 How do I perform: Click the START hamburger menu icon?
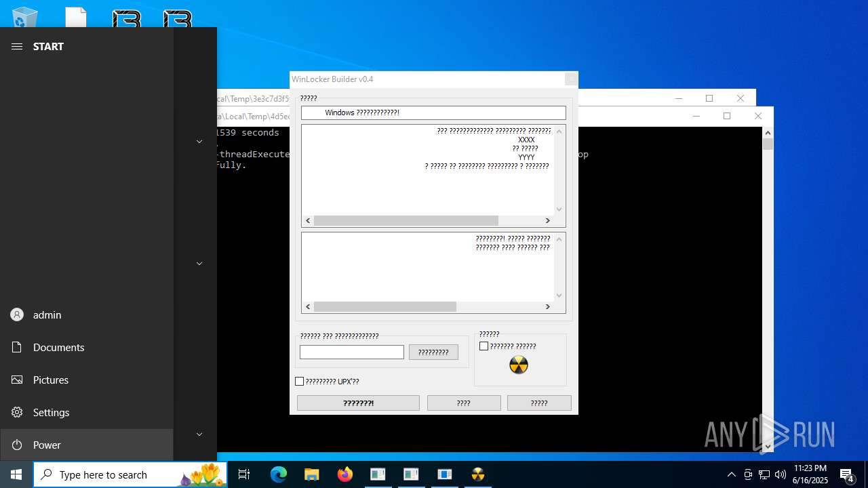pyautogui.click(x=17, y=46)
